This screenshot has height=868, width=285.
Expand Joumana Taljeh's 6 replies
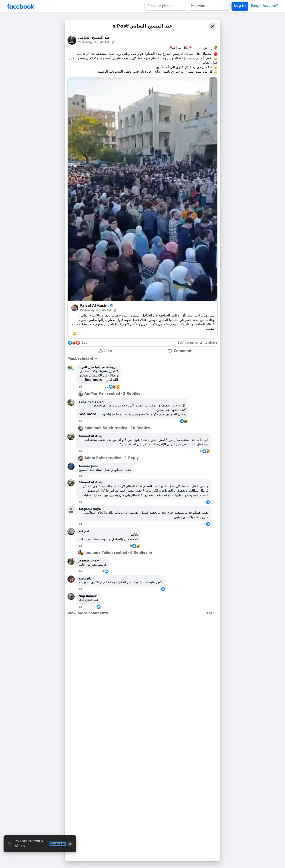[115, 553]
